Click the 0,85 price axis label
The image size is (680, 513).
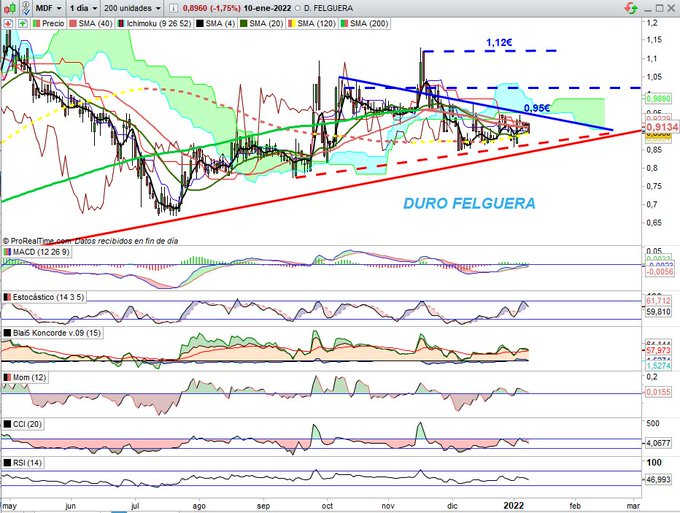tap(654, 150)
